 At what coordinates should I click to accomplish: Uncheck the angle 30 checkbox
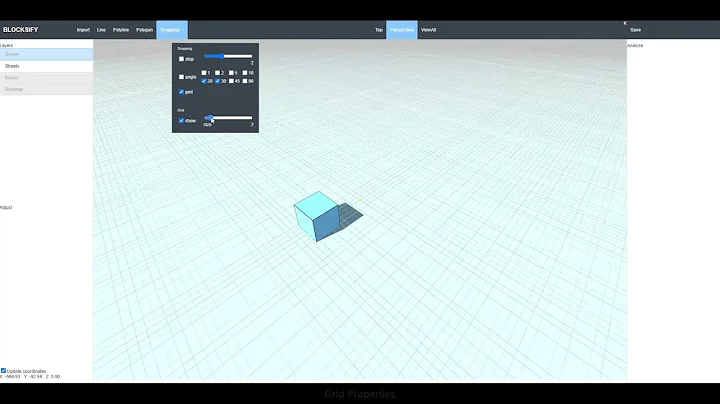pos(218,81)
